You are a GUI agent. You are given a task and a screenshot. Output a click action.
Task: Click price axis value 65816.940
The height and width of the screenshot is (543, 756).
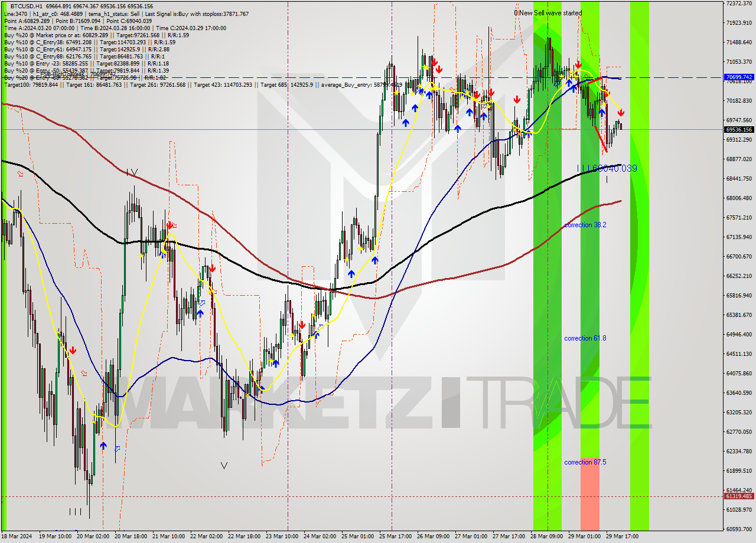tap(739, 296)
